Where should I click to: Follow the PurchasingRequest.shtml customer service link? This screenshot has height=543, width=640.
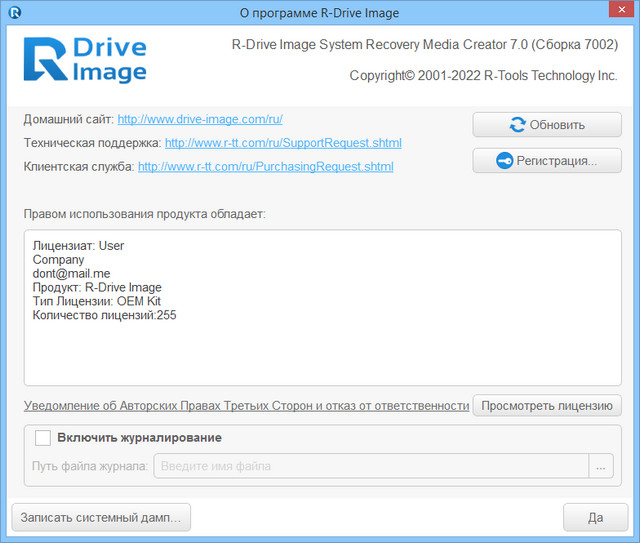[x=265, y=166]
